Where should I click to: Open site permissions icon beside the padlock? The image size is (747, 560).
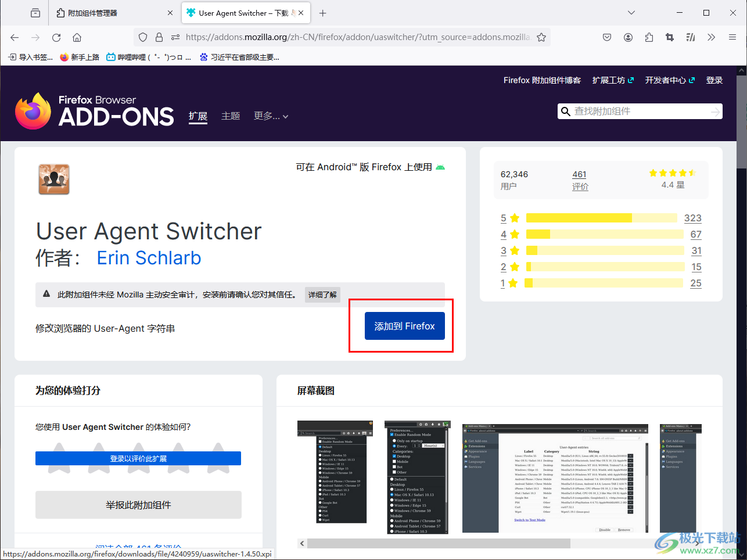(x=175, y=37)
